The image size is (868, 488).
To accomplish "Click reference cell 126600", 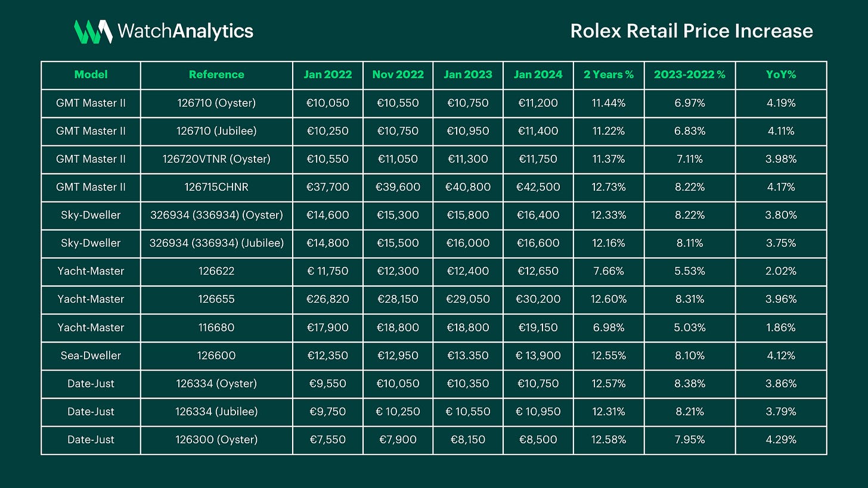I will coord(216,355).
